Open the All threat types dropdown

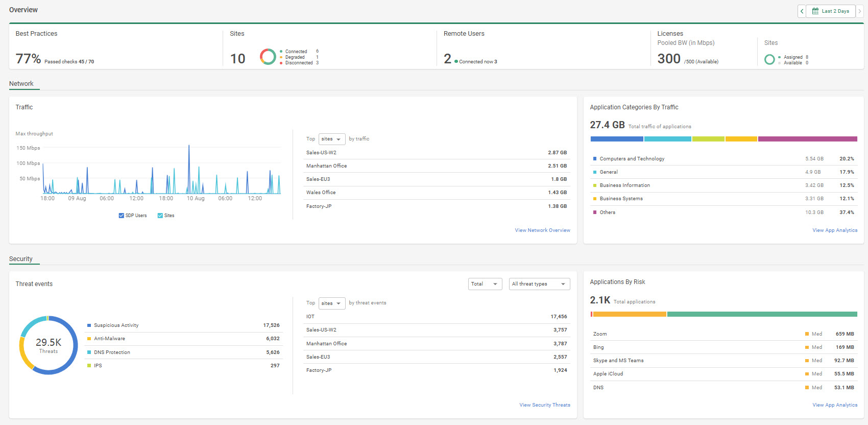point(539,284)
